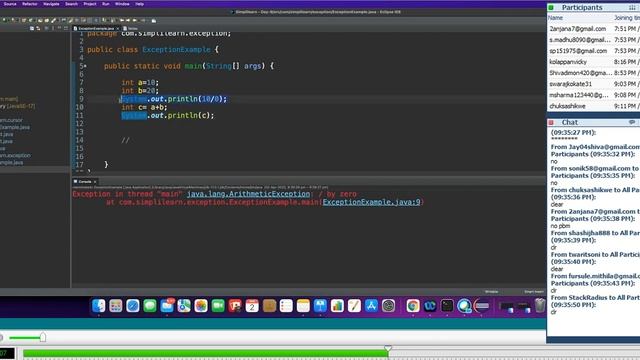640x360 pixels.
Task: Open Webex app in dock
Action: 430,305
